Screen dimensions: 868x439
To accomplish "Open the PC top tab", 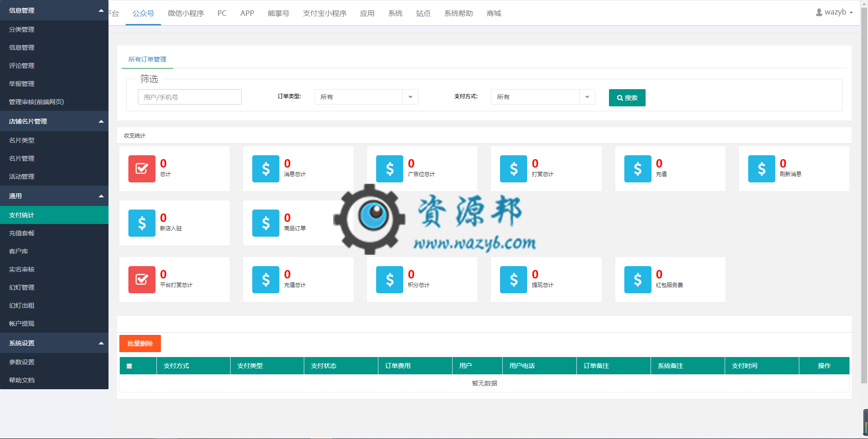I will pos(222,13).
